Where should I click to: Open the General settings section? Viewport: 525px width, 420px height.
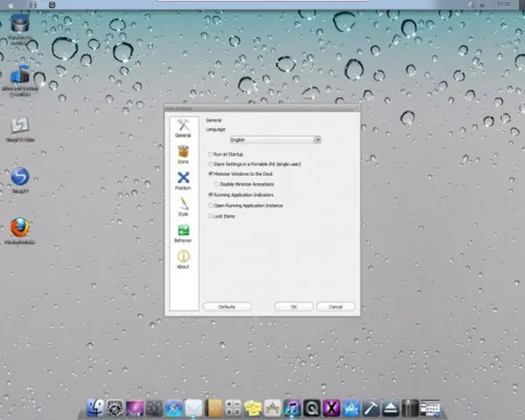pyautogui.click(x=183, y=128)
